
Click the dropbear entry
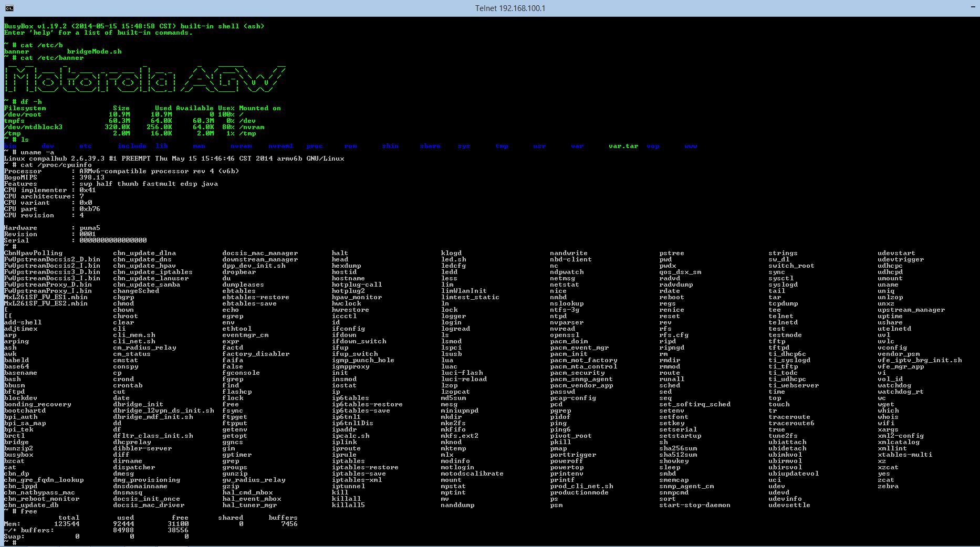238,272
